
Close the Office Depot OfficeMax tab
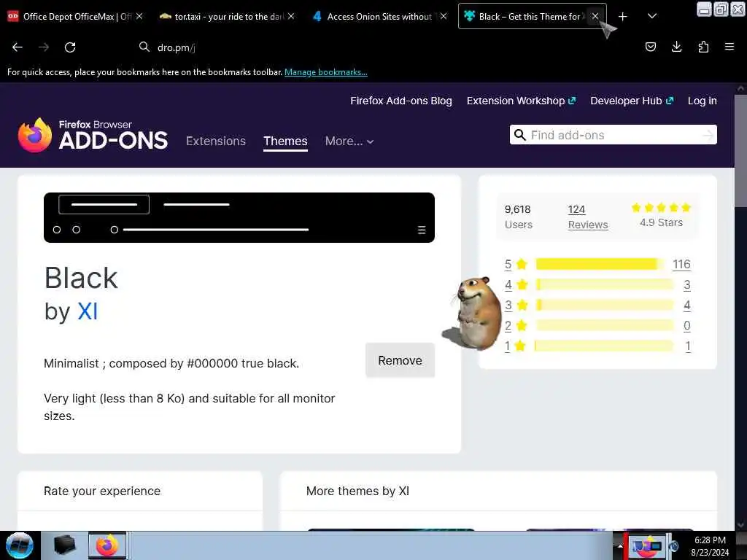click(139, 16)
